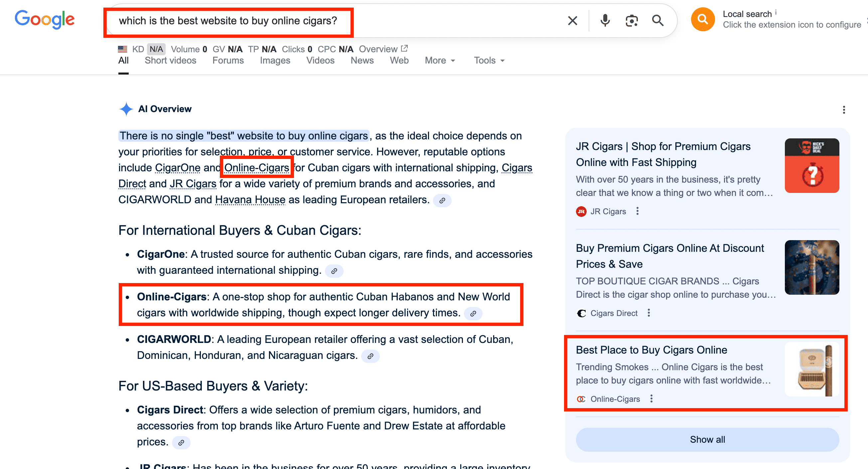Click the Online-Cigars source name label
Image resolution: width=868 pixels, height=469 pixels.
tap(615, 399)
